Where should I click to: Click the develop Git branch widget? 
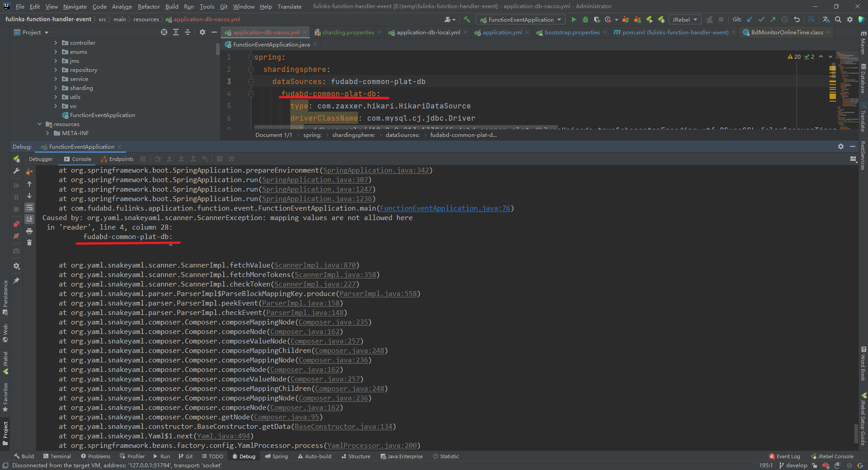793,465
